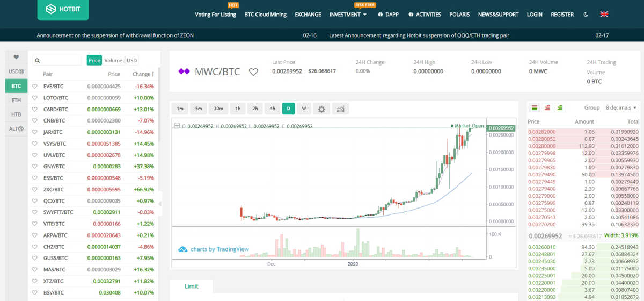
Task: Open POLARIS page
Action: pyautogui.click(x=459, y=15)
